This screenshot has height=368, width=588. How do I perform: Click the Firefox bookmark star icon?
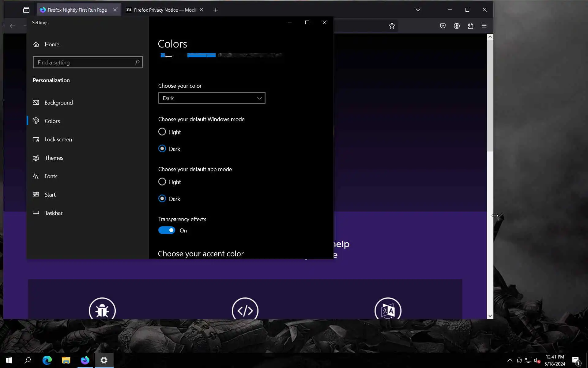click(392, 26)
